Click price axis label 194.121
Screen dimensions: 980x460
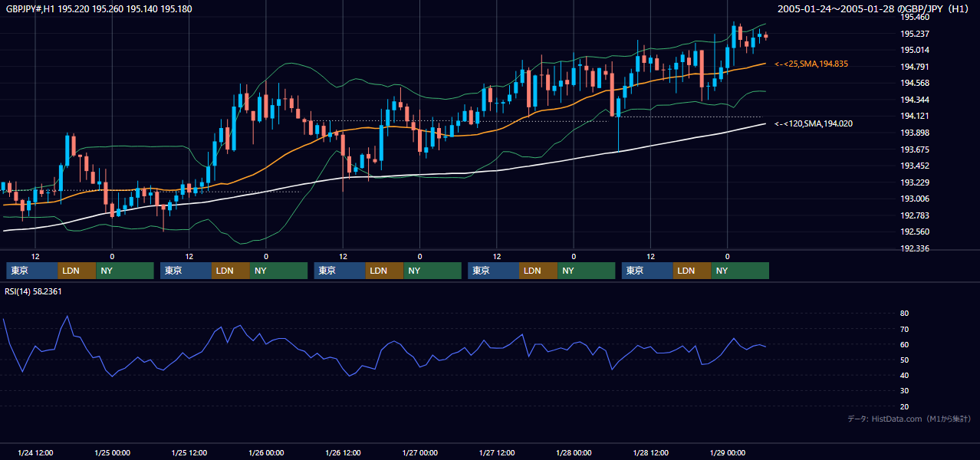915,117
